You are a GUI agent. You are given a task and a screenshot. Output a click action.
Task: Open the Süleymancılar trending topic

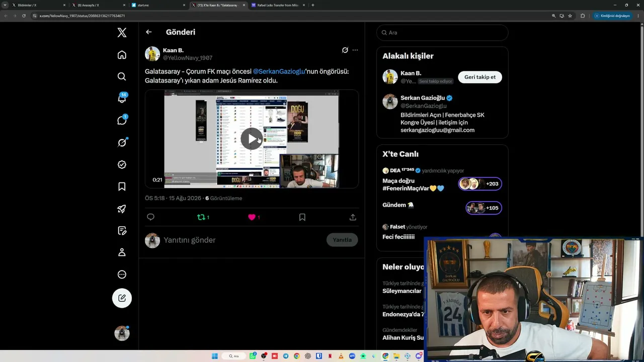click(402, 291)
